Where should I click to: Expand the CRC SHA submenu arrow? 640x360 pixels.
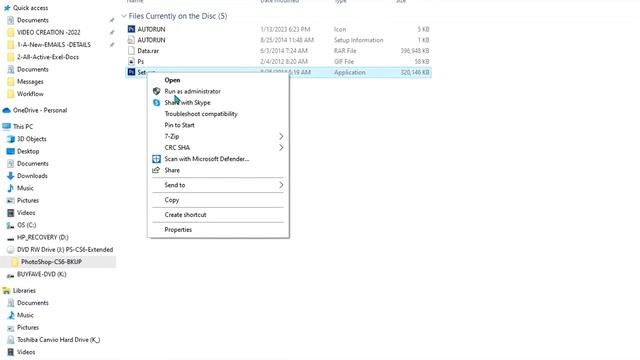pyautogui.click(x=281, y=147)
